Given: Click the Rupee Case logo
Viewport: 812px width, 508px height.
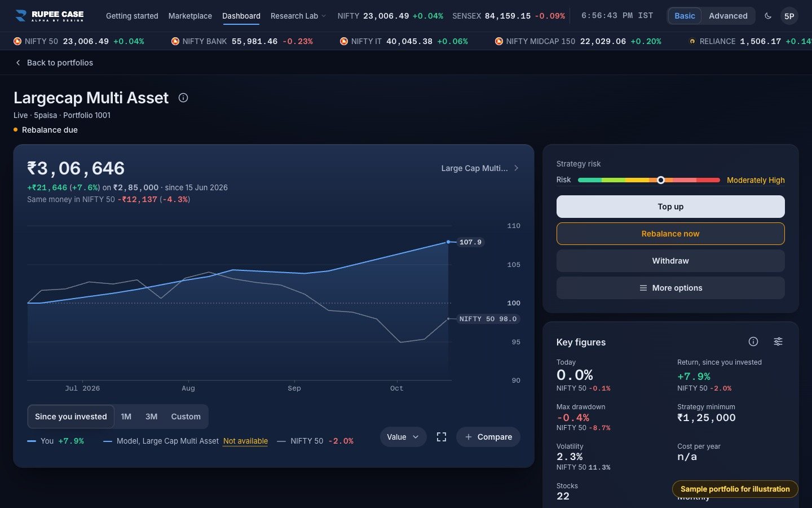Looking at the screenshot, I should coord(49,16).
